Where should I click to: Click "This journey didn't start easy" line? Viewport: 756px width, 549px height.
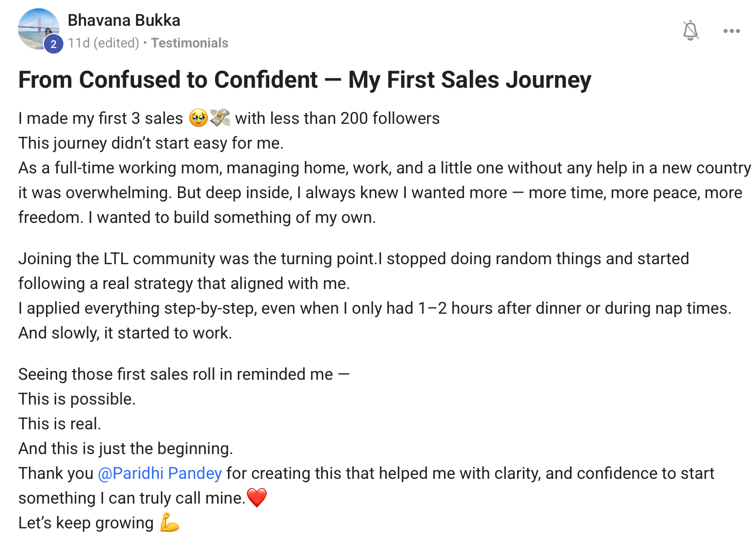(x=151, y=143)
